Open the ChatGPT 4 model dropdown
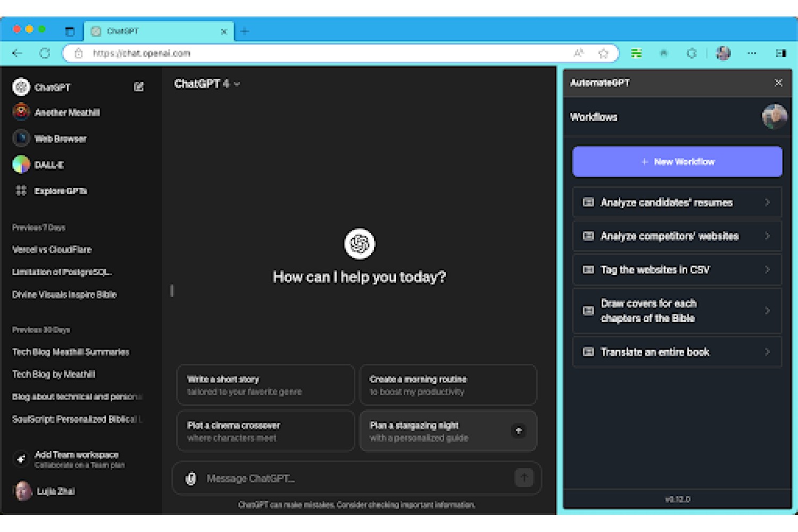This screenshot has width=798, height=532. point(207,84)
